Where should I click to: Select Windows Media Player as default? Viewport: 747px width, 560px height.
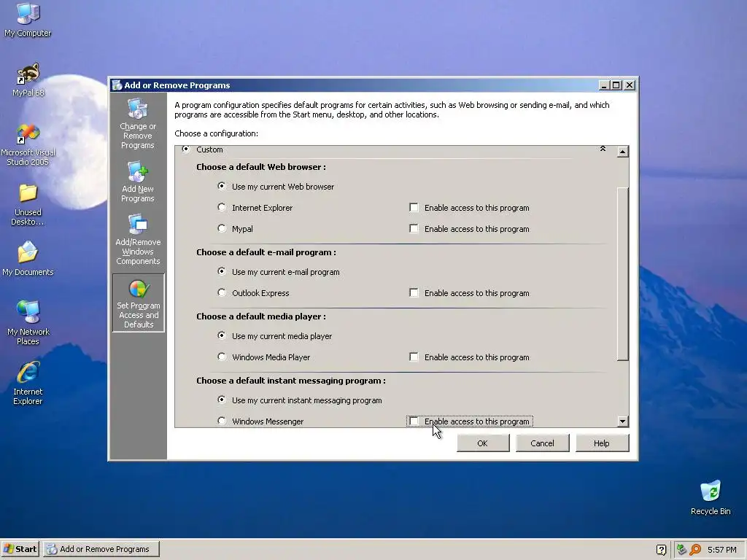pyautogui.click(x=222, y=357)
